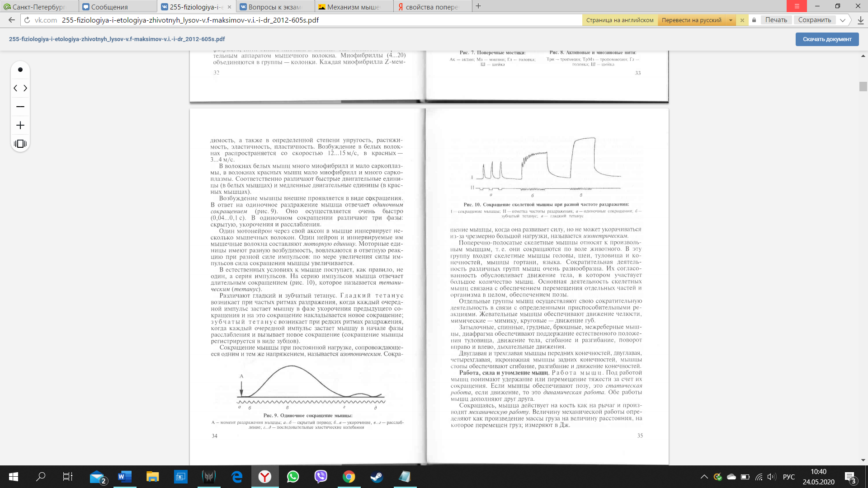Switch to the Сообщения tab

click(109, 7)
